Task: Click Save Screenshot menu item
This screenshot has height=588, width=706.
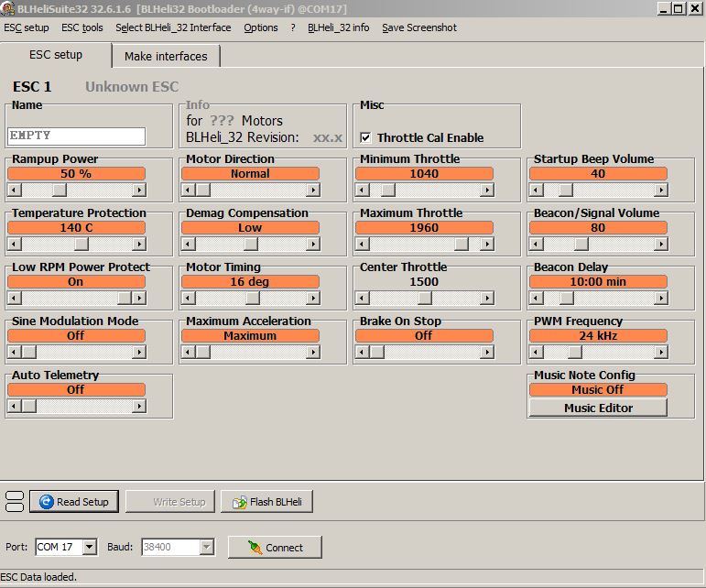Action: [x=419, y=27]
